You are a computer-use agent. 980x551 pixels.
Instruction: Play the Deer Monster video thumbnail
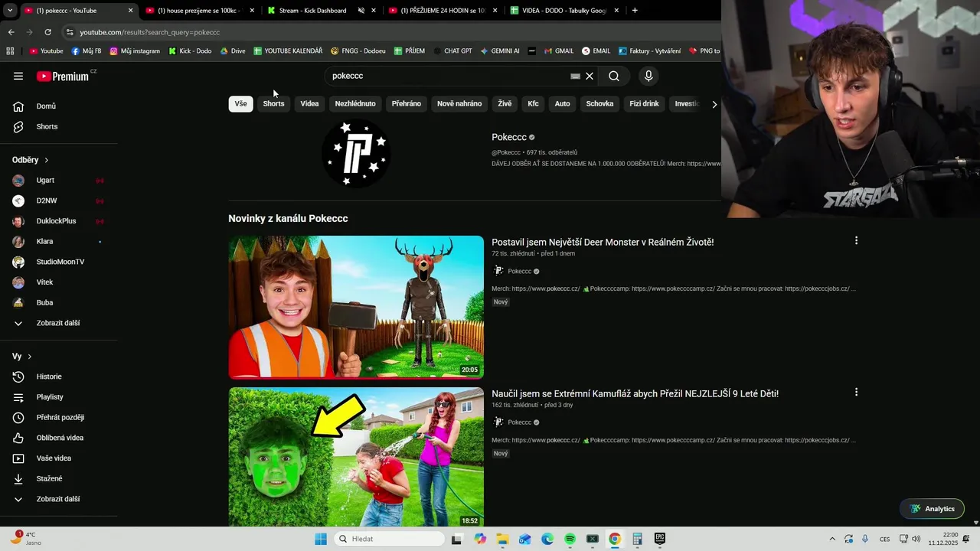pos(356,307)
